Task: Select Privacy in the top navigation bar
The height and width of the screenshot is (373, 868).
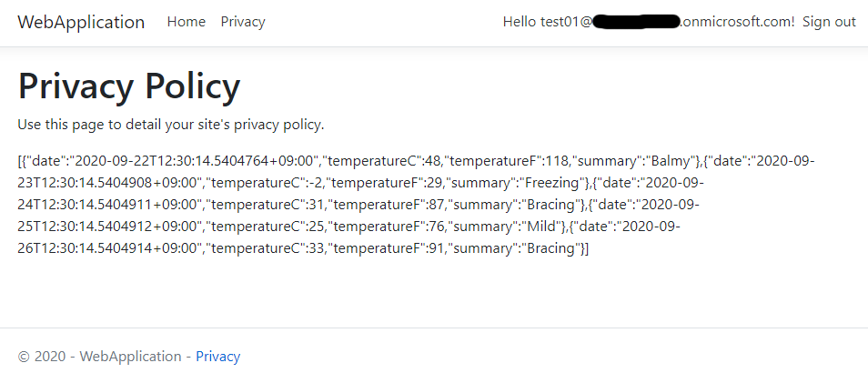Action: [x=243, y=22]
